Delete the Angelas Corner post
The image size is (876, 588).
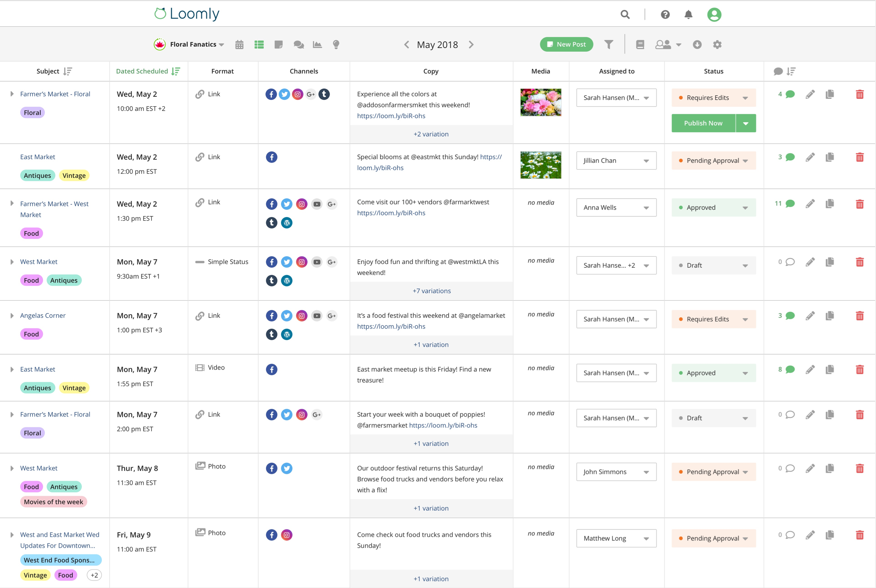point(859,316)
